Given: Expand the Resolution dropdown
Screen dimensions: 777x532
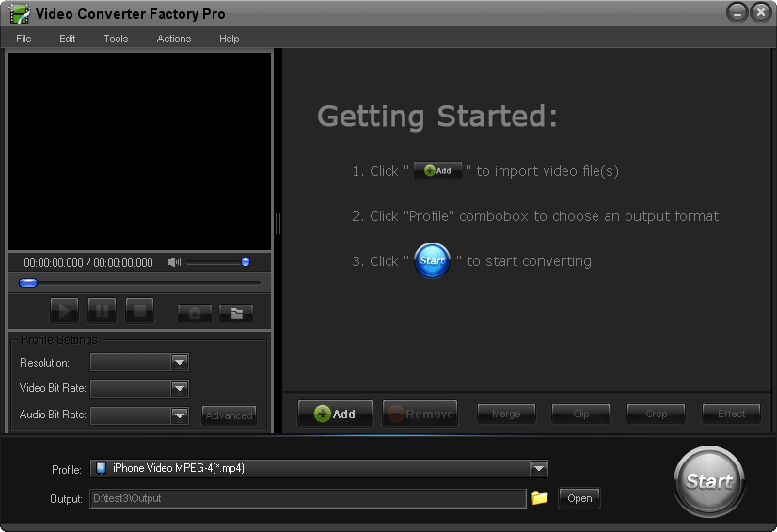Looking at the screenshot, I should (180, 362).
